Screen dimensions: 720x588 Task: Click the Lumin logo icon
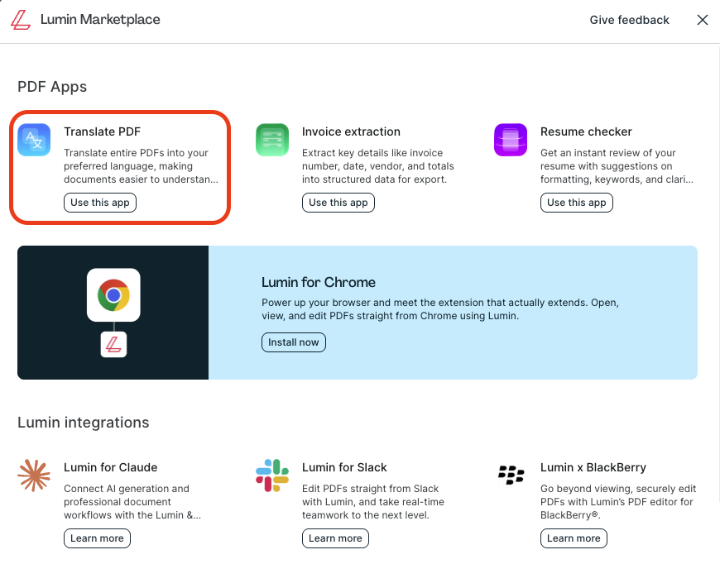[x=21, y=20]
